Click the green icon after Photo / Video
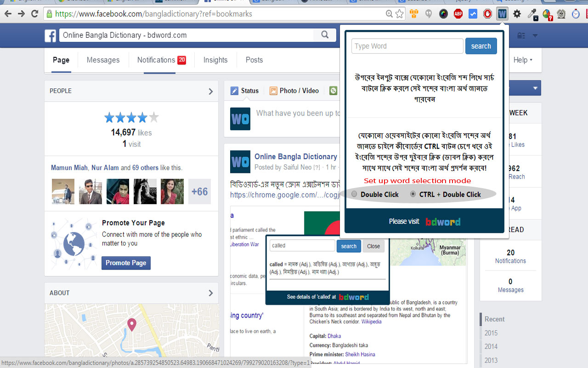Image resolution: width=588 pixels, height=368 pixels. [334, 91]
